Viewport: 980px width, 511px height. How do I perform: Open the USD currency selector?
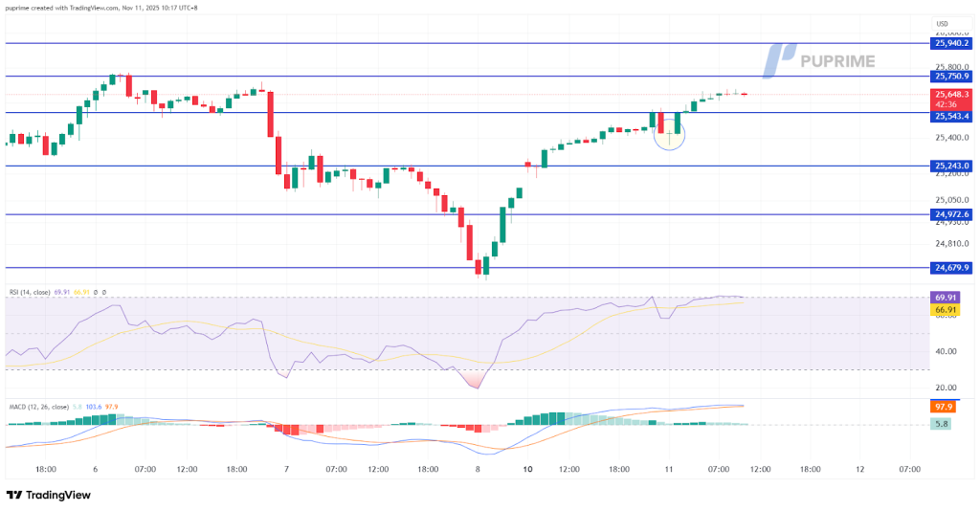[944, 24]
